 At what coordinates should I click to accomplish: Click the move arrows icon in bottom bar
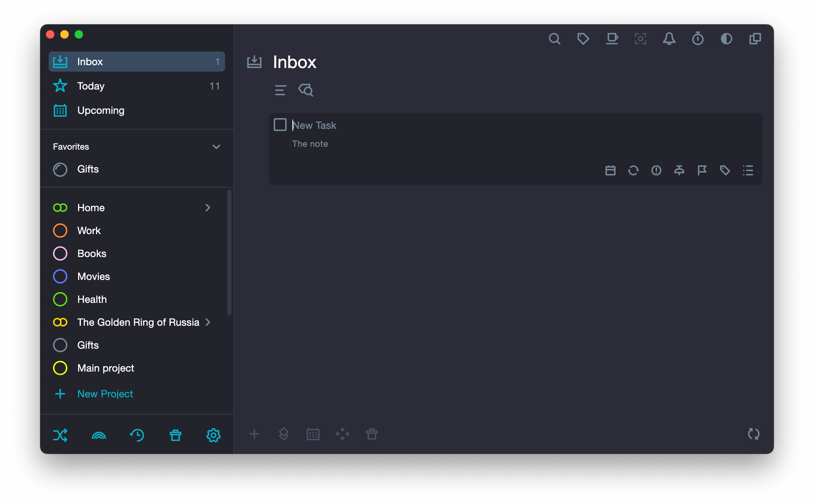343,434
